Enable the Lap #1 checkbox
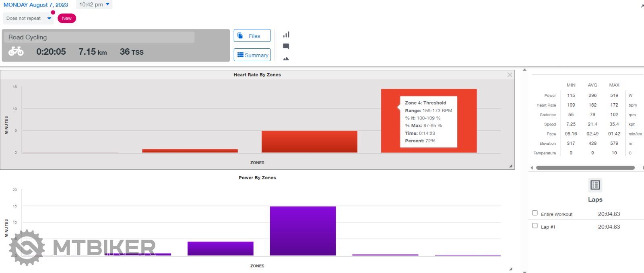644x273 pixels. click(x=535, y=226)
